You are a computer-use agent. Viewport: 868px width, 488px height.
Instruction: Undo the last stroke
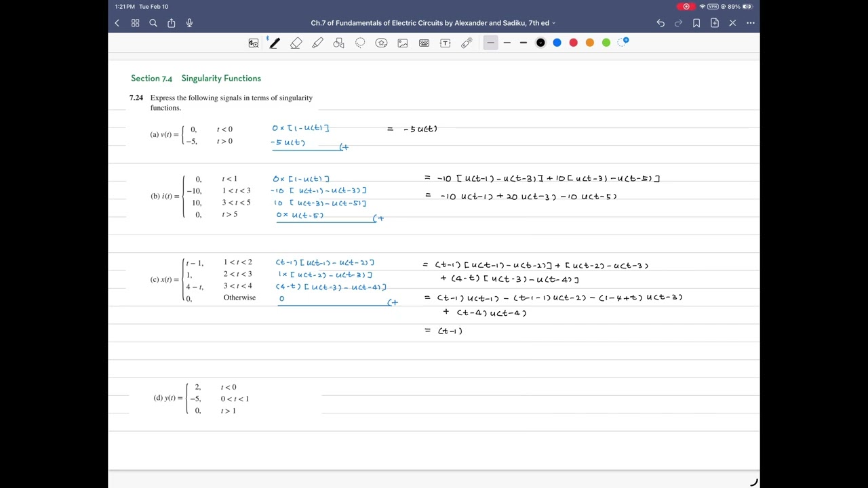tap(660, 23)
